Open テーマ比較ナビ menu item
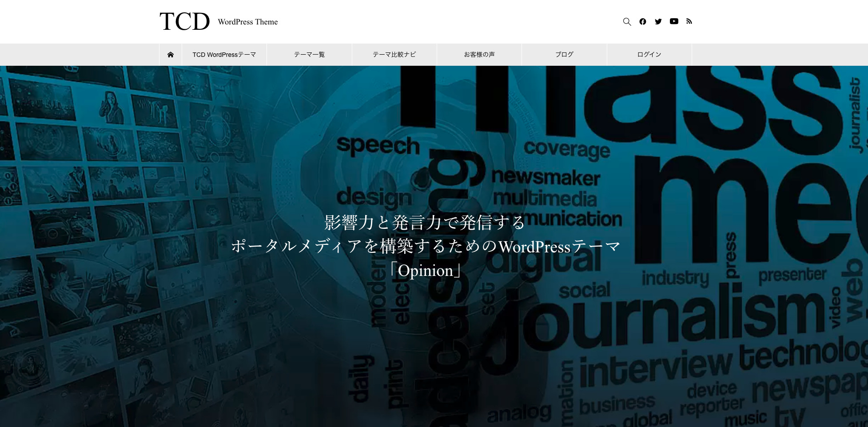Screen dimensions: 868x427 pos(394,55)
